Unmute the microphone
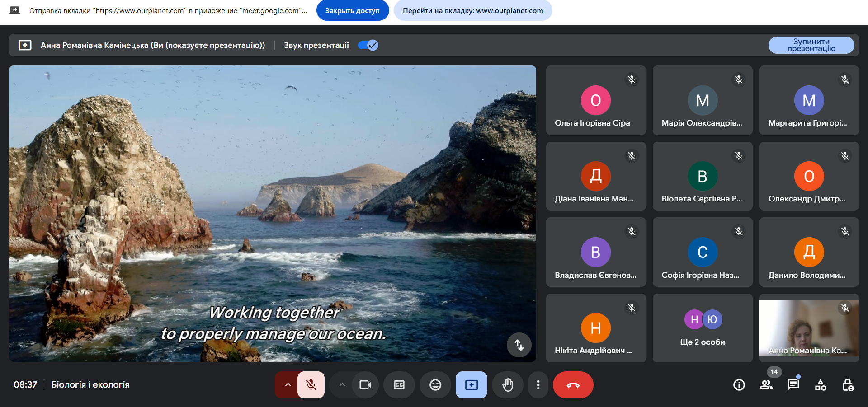Image resolution: width=868 pixels, height=407 pixels. tap(311, 385)
